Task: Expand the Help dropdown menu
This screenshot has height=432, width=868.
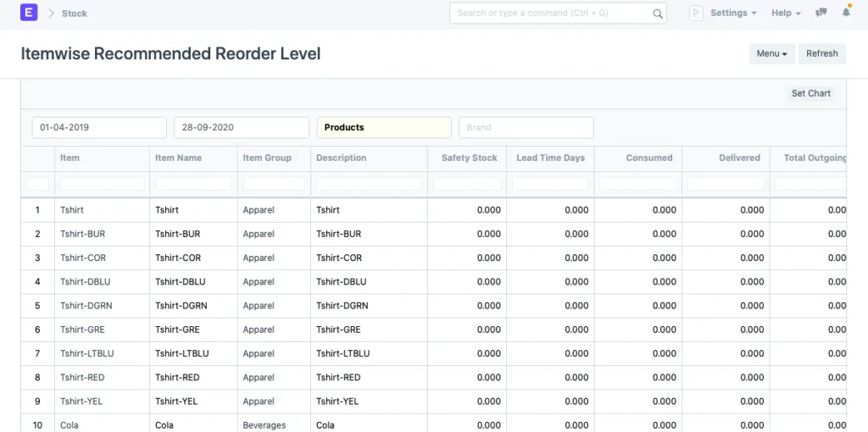Action: tap(786, 14)
